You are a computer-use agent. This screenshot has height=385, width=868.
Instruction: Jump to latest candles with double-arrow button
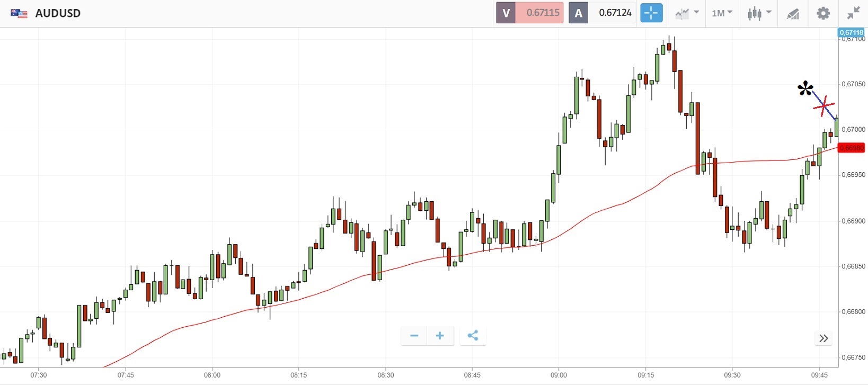tap(823, 338)
